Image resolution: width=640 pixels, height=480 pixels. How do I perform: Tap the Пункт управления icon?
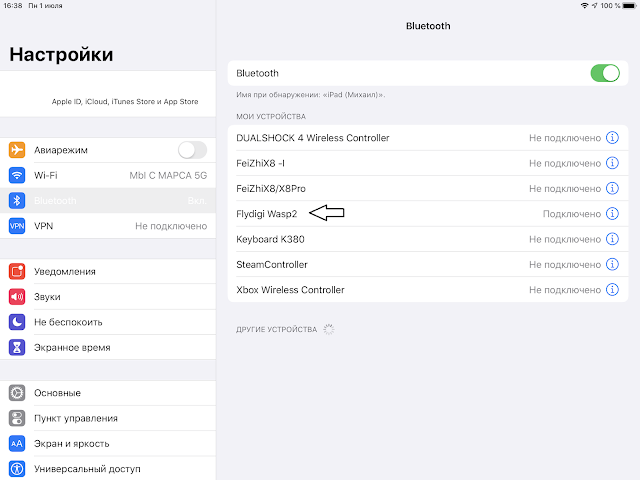[17, 418]
